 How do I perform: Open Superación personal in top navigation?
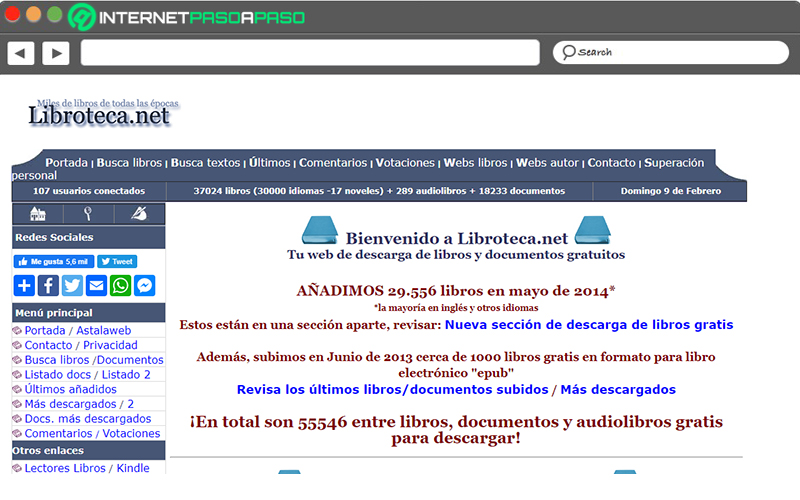click(x=673, y=163)
